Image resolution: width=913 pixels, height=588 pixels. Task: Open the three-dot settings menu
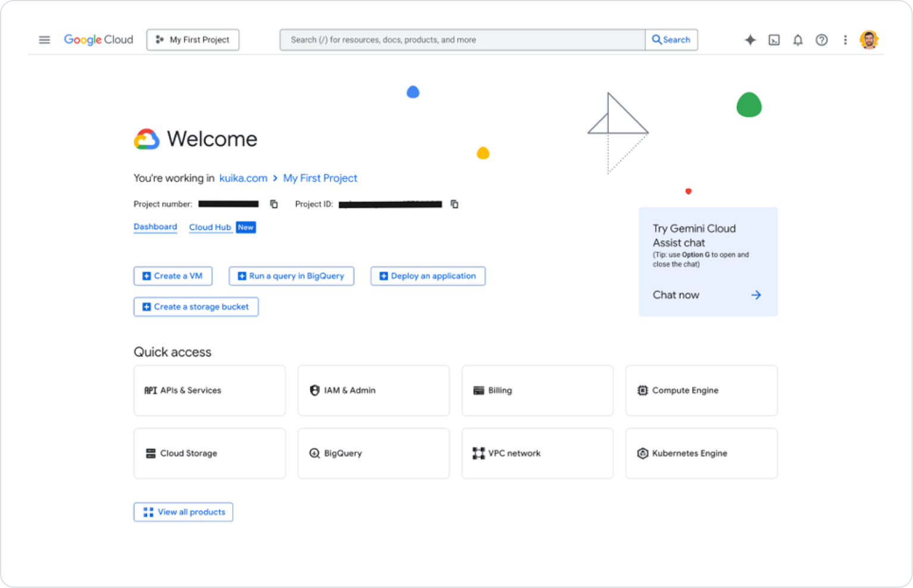point(845,40)
